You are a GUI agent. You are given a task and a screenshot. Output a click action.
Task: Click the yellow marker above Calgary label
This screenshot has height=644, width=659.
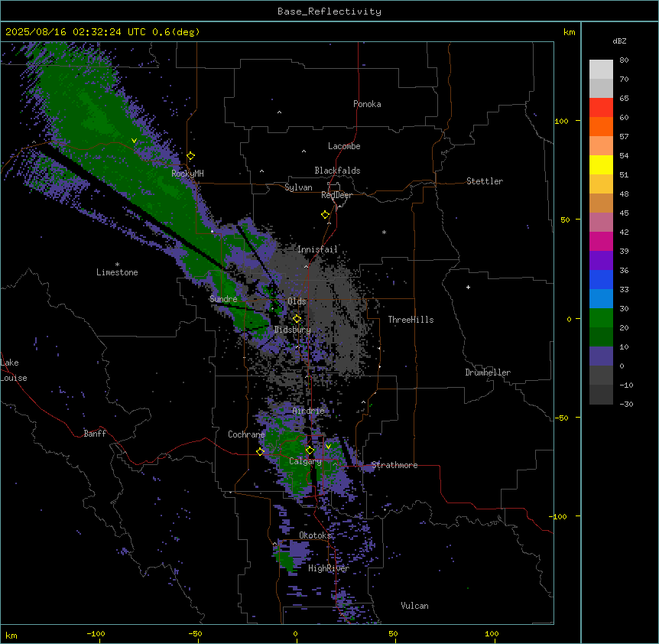point(310,450)
